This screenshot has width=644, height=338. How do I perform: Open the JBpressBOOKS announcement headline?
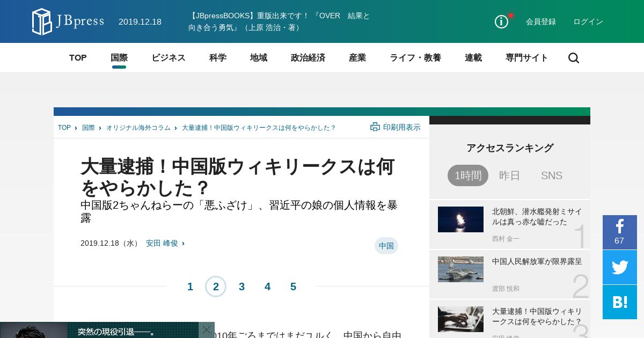[x=279, y=21]
